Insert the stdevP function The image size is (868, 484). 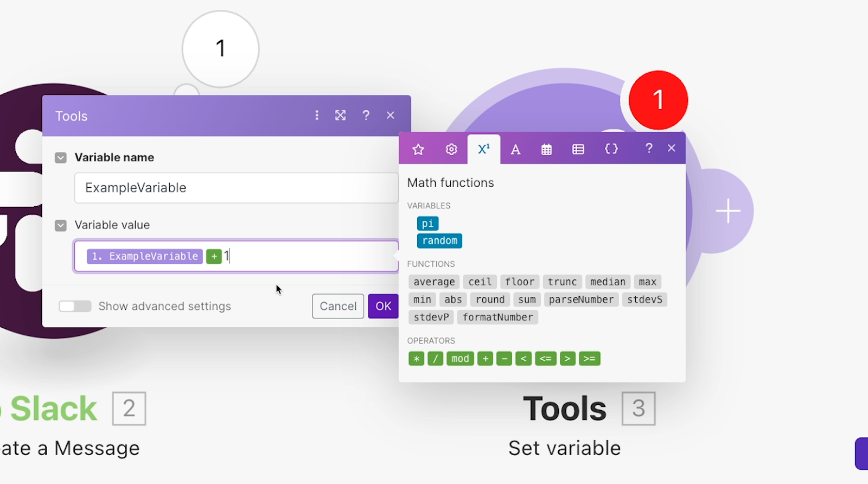pyautogui.click(x=431, y=317)
